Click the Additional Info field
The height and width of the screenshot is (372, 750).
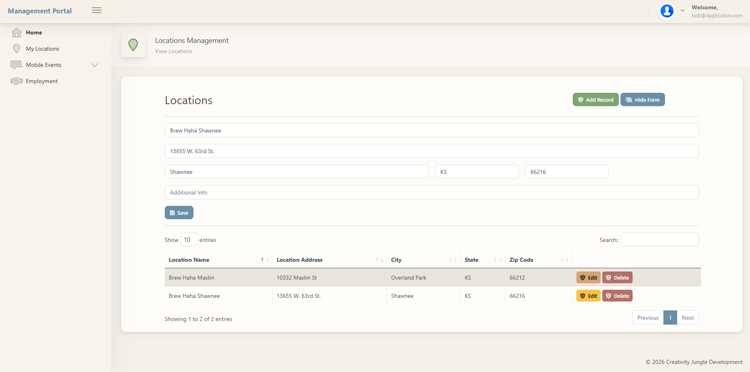click(x=431, y=192)
